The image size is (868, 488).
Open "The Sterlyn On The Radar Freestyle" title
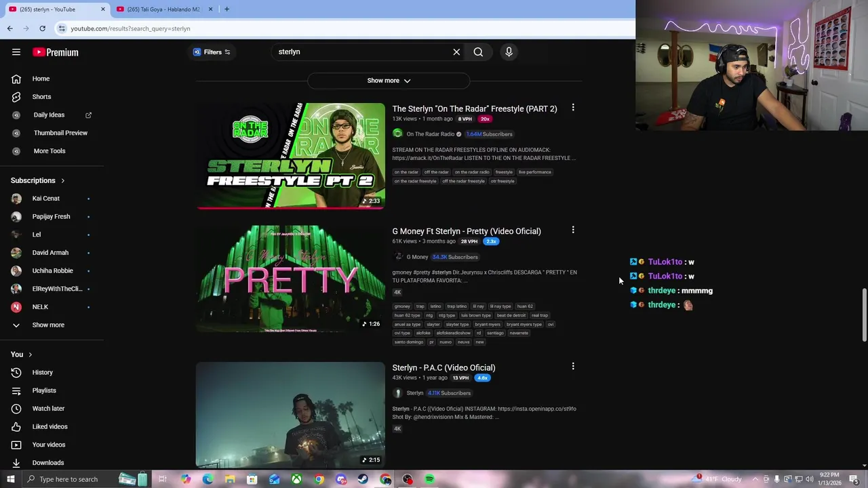point(475,108)
